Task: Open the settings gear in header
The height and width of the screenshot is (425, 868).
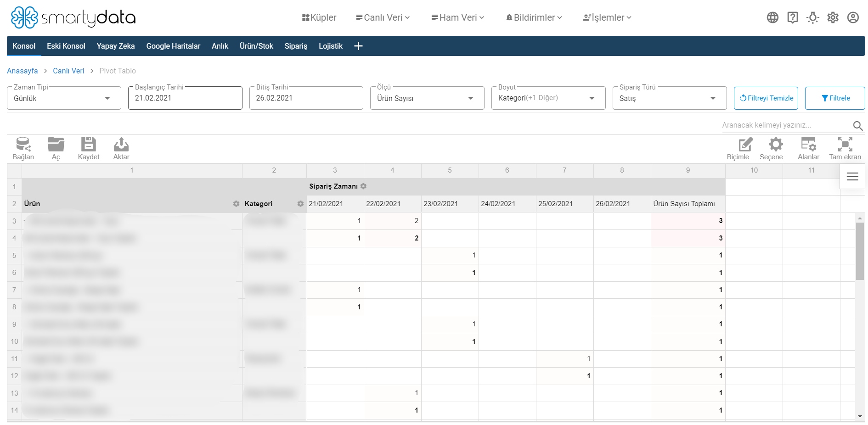Action: click(x=833, y=17)
